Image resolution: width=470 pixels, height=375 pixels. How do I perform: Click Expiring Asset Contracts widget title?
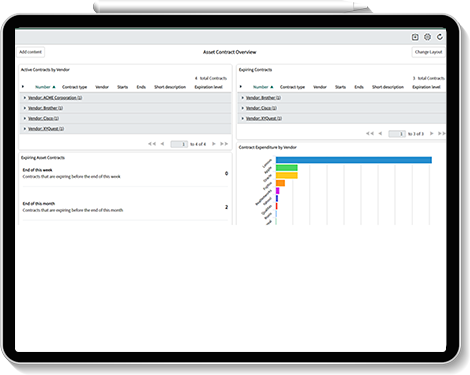(43, 158)
